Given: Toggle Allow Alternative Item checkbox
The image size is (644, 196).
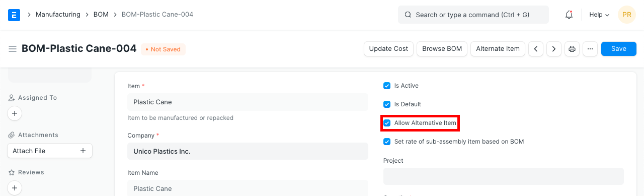Looking at the screenshot, I should coord(387,123).
